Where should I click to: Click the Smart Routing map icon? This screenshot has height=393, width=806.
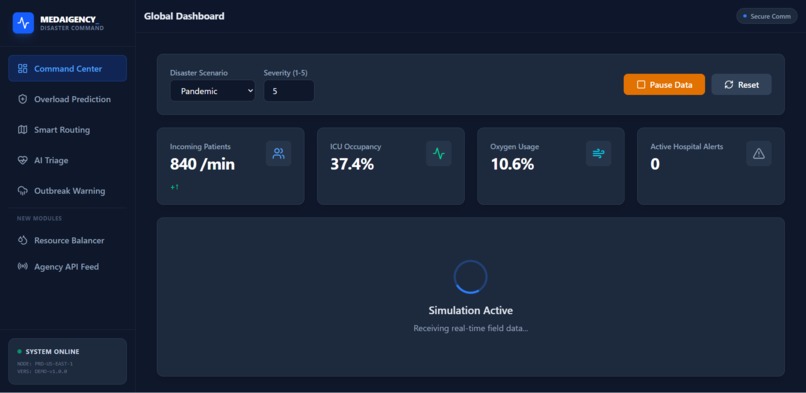coord(22,130)
